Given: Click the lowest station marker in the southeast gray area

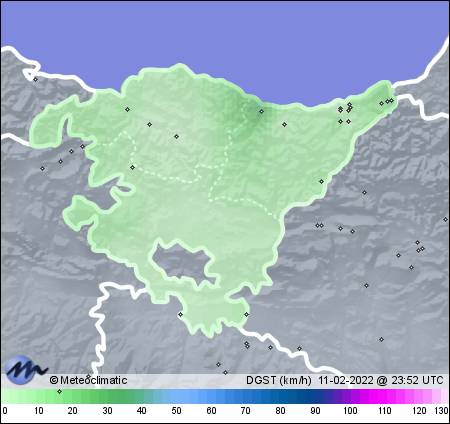Looking at the screenshot, I should point(381,339).
